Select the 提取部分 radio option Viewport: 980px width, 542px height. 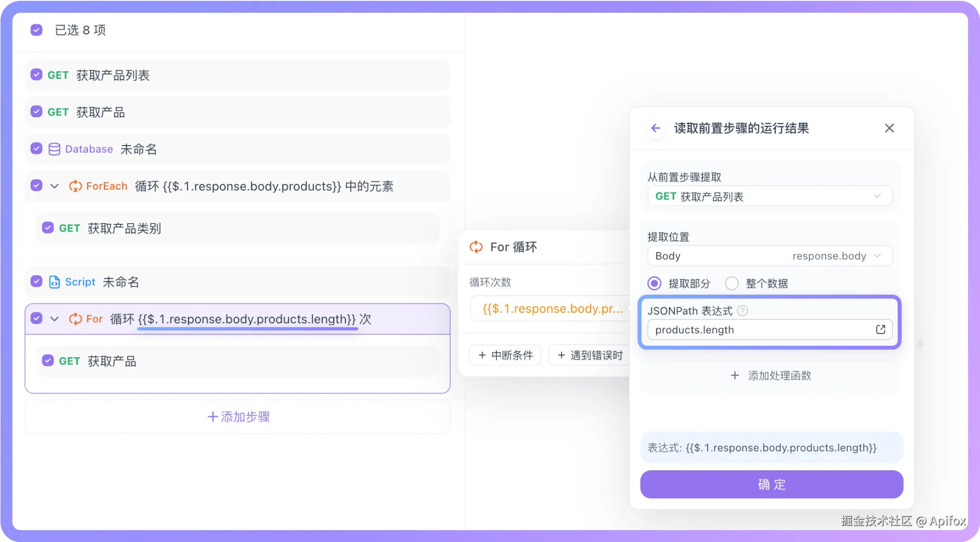point(654,284)
